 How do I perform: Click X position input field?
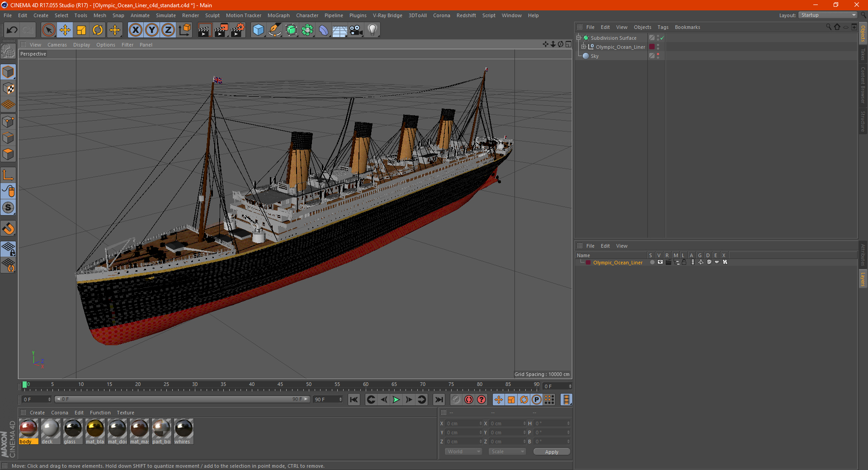point(464,423)
